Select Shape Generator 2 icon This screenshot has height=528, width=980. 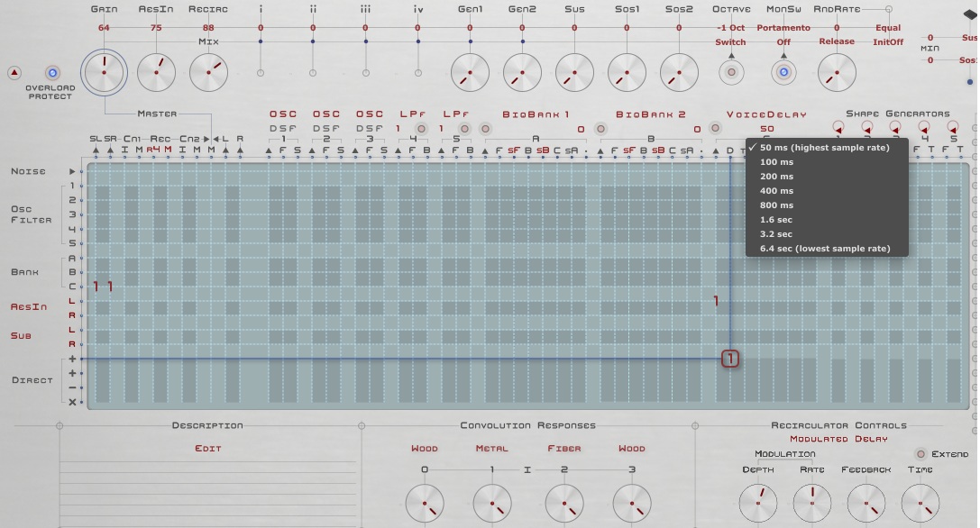click(867, 127)
